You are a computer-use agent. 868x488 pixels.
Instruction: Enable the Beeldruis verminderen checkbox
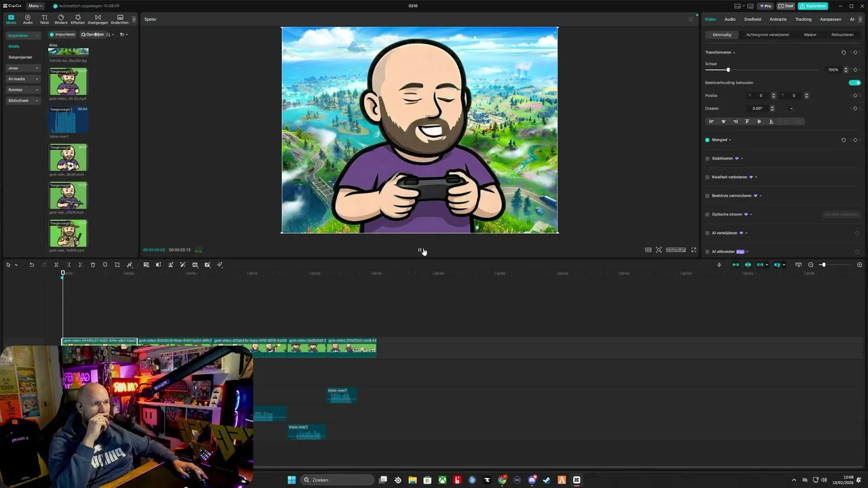pyautogui.click(x=707, y=196)
